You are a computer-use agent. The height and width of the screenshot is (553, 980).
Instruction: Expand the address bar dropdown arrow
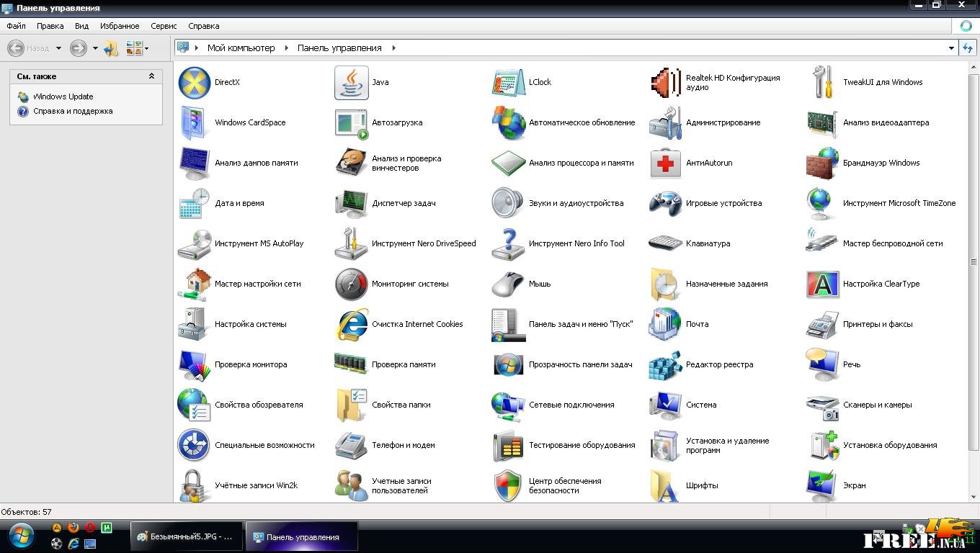pyautogui.click(x=951, y=48)
